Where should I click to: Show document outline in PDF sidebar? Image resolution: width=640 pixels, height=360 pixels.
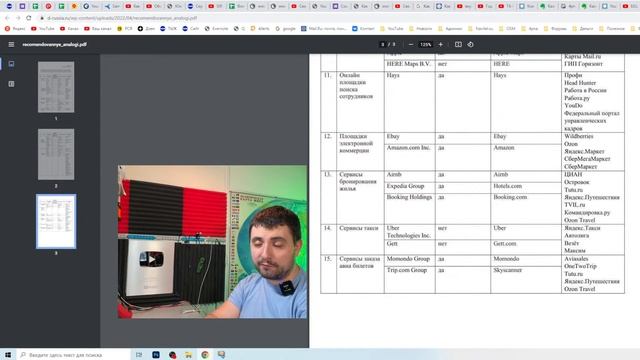click(x=11, y=84)
